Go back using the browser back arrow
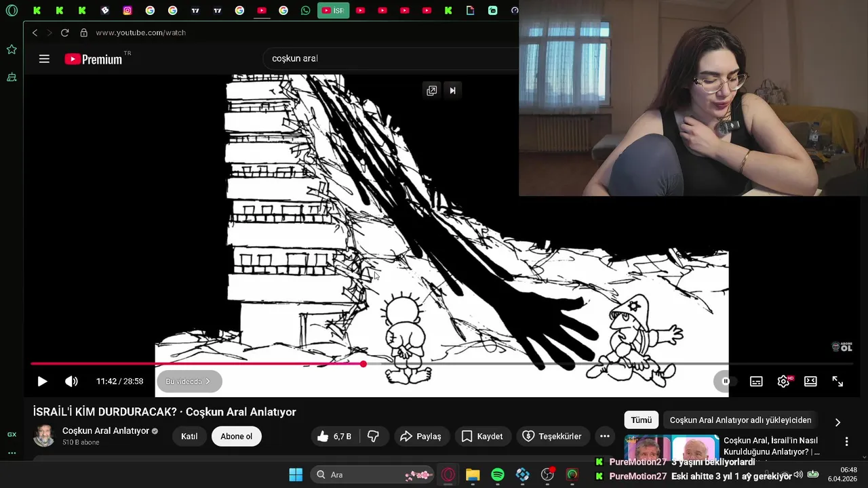 click(35, 33)
